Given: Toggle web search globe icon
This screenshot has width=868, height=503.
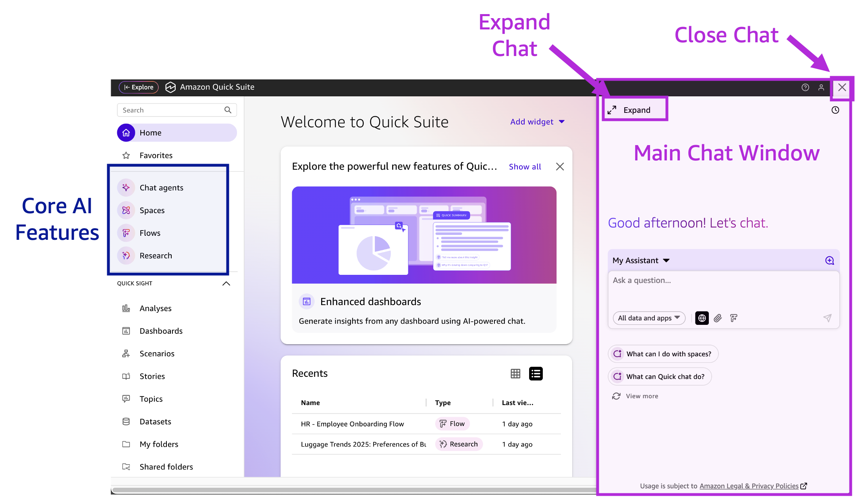Looking at the screenshot, I should click(x=702, y=318).
